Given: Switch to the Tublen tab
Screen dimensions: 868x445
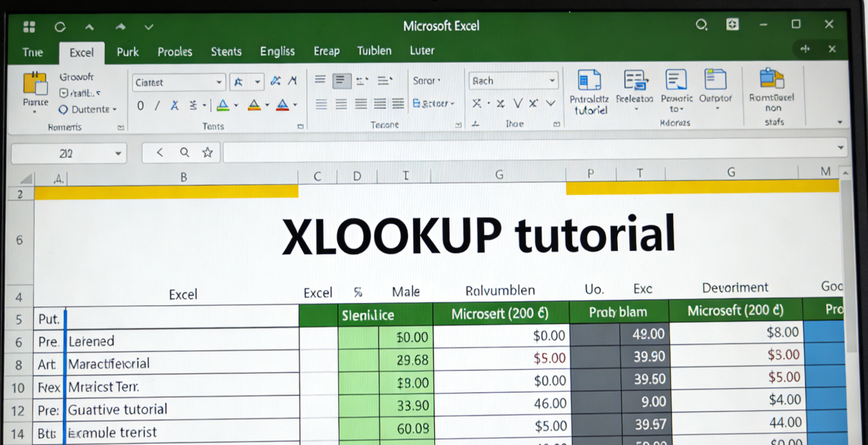Looking at the screenshot, I should coord(374,51).
